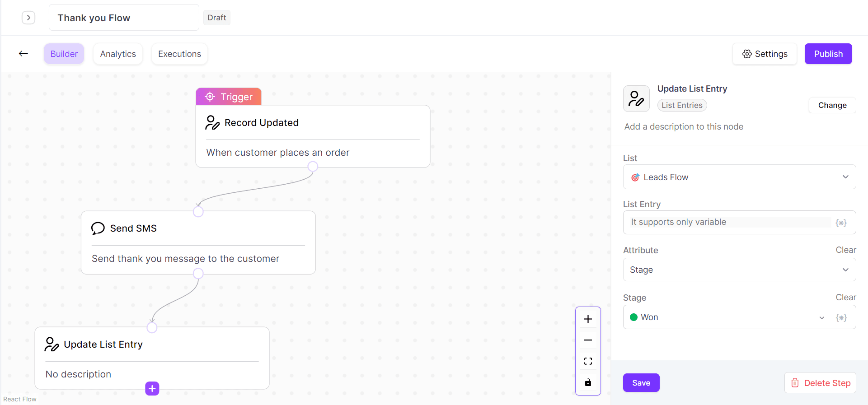This screenshot has height=405, width=868.
Task: Click the Update List Entry panel icon
Action: pos(636,98)
